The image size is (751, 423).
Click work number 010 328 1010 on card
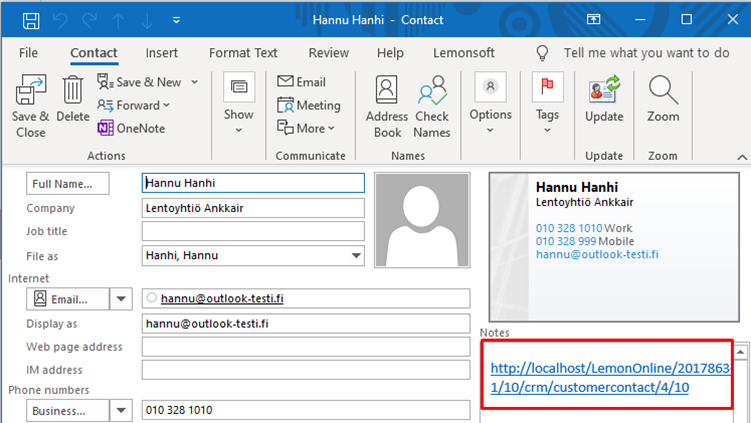(x=569, y=228)
